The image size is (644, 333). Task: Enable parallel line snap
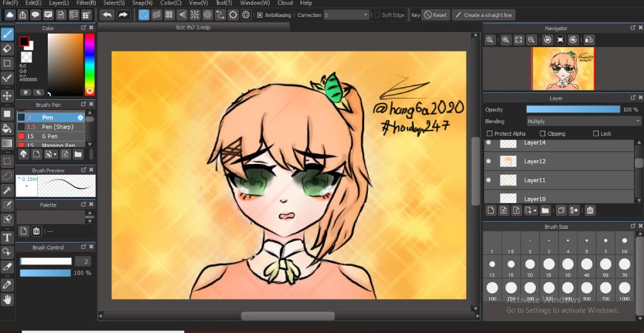(157, 15)
